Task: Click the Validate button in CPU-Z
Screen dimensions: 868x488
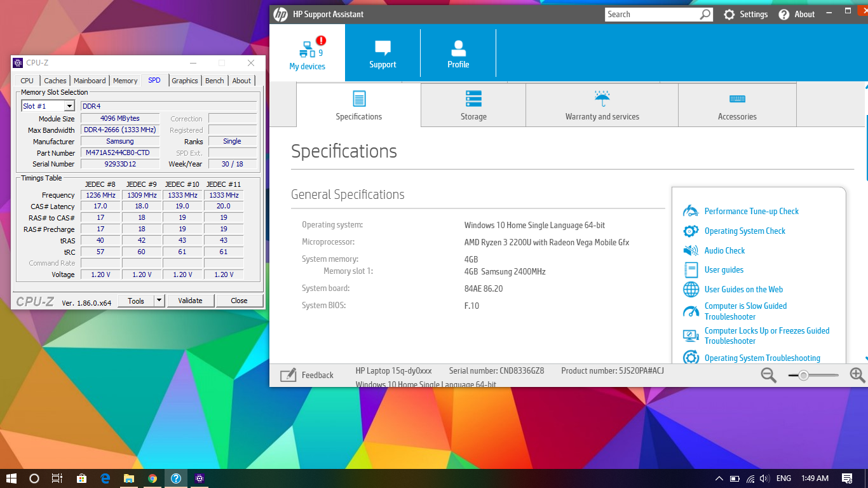Action: click(190, 301)
